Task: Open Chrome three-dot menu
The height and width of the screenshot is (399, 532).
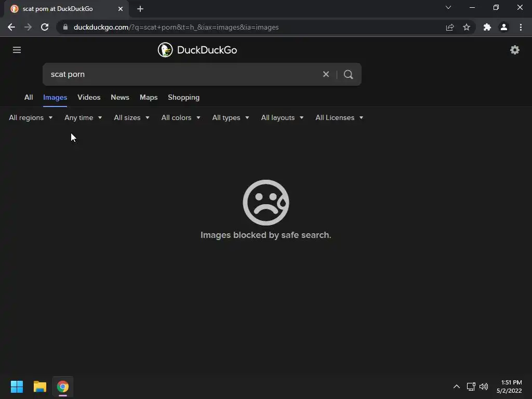Action: coord(521,27)
